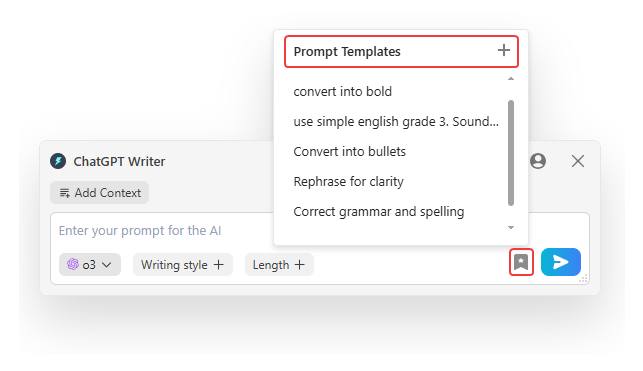This screenshot has width=643, height=371.
Task: Click the resize grip in the prompt box corner
Action: coord(583,278)
